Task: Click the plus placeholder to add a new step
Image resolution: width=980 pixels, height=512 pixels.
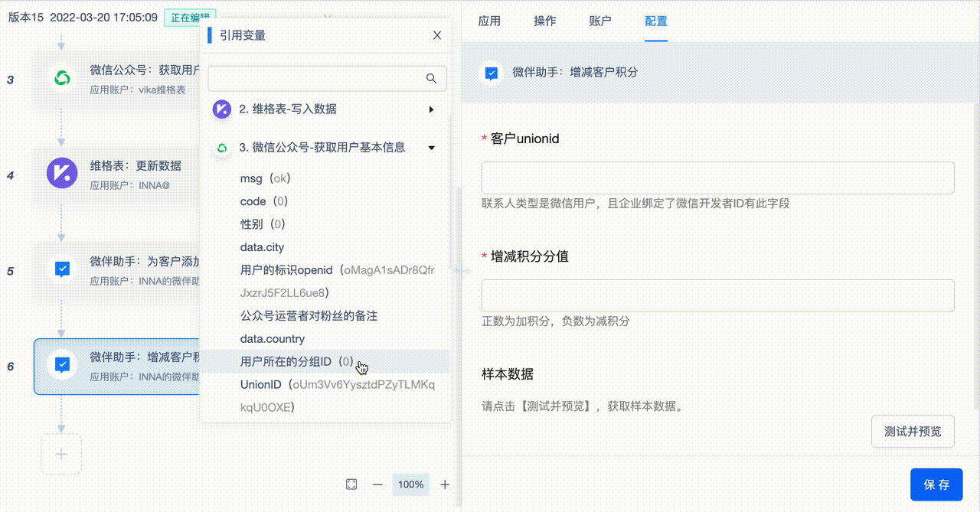Action: coord(61,453)
